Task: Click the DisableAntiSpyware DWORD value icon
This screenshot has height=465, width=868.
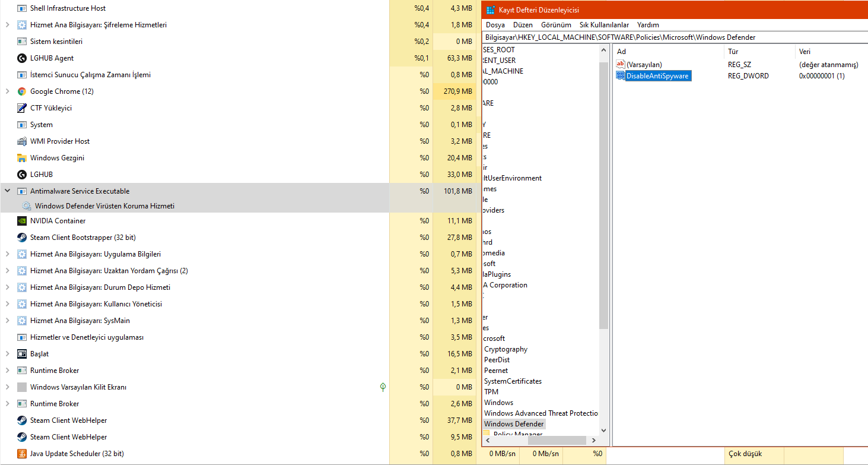Action: tap(621, 75)
